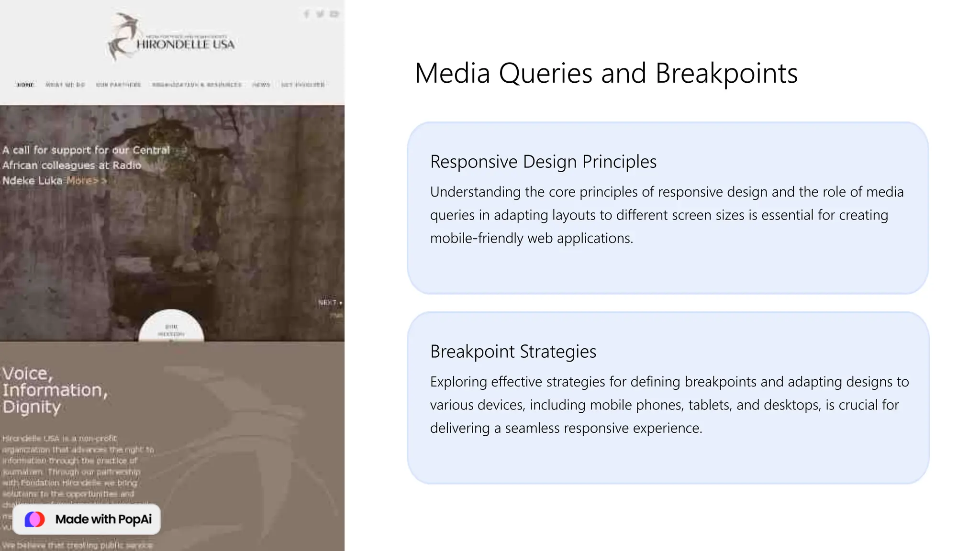Click the Facebook icon in website header
This screenshot has width=980, height=551.
[x=306, y=14]
